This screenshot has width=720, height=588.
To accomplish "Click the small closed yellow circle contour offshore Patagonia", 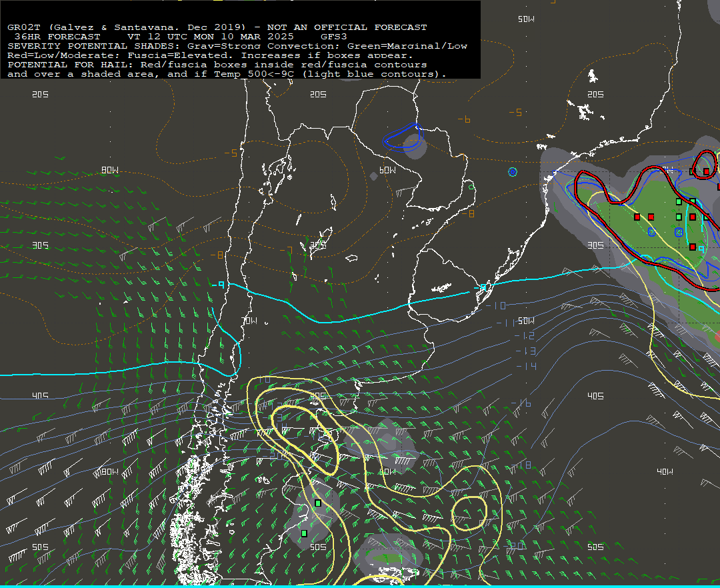I will coord(469,513).
